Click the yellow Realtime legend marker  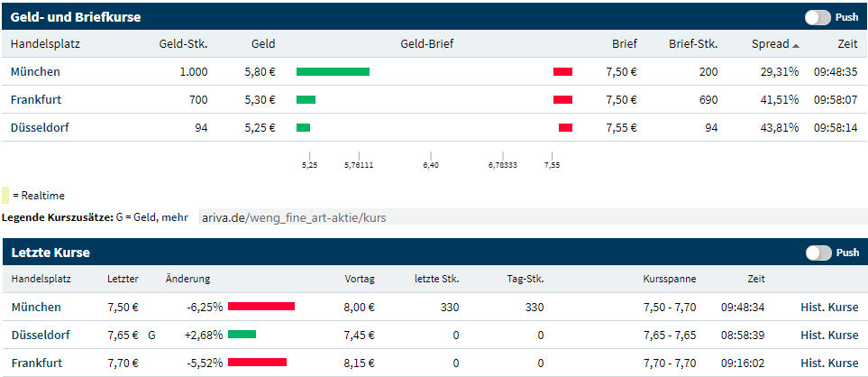6,195
